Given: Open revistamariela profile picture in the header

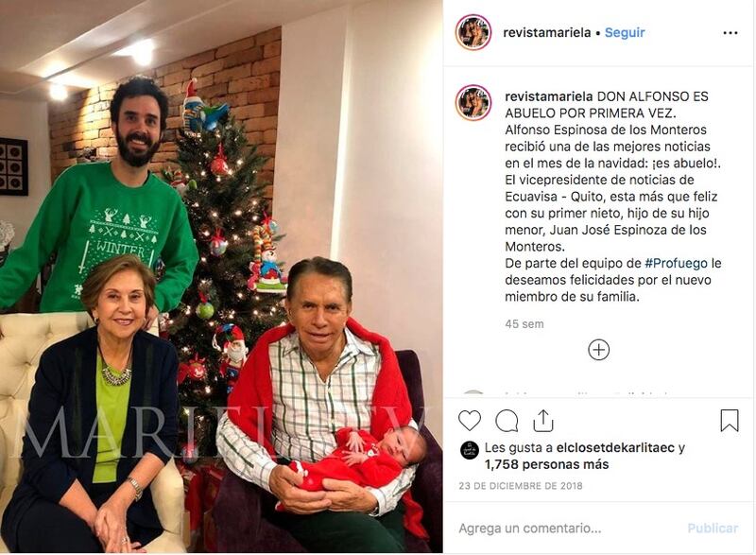Looking at the screenshot, I should (x=473, y=32).
